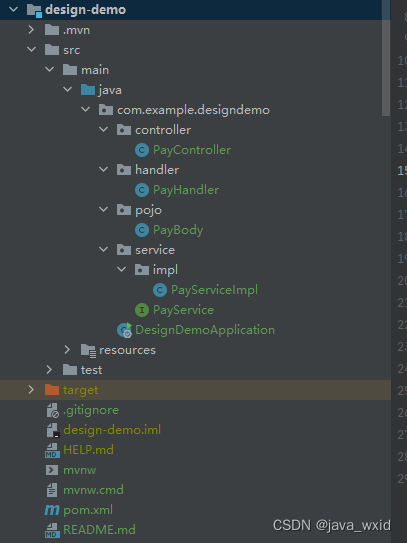
Task: Click the mvnw shell script icon
Action: point(52,470)
